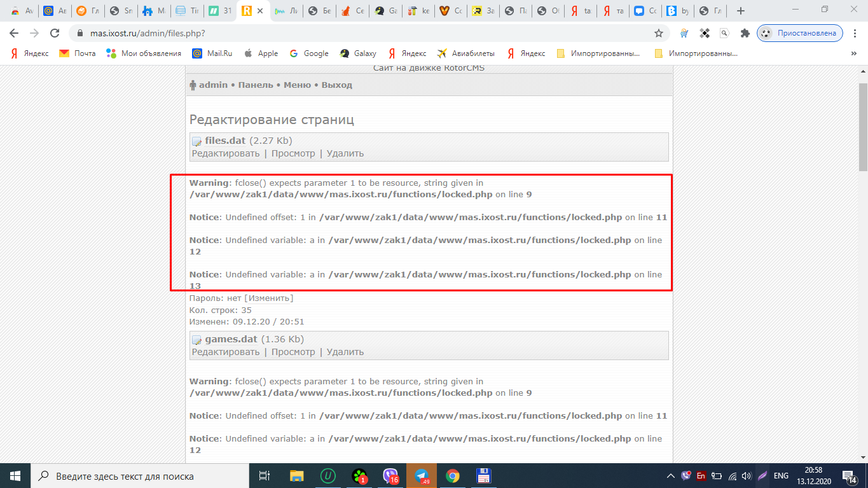Click the Windows Start button
The height and width of the screenshot is (488, 868).
(15, 476)
